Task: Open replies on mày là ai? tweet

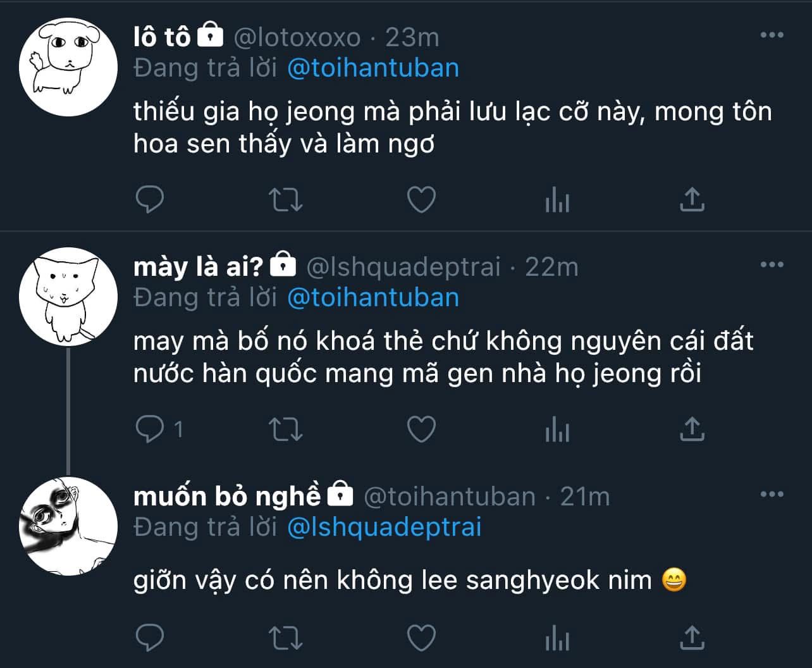Action: [x=150, y=430]
